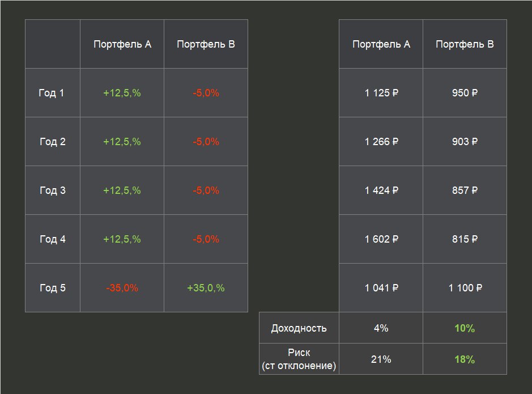The height and width of the screenshot is (394, 532).
Task: Click the Год 3 row label
Action: [53, 190]
